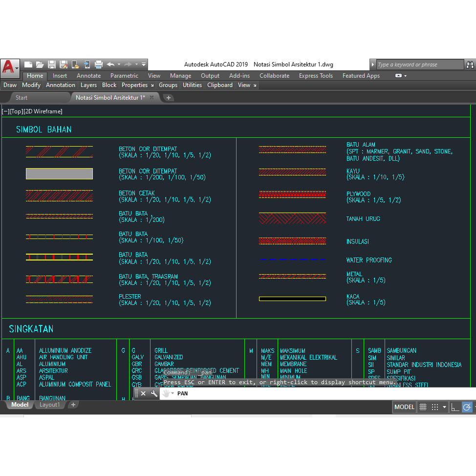
Task: Open command line Customize wrench
Action: pos(154,393)
